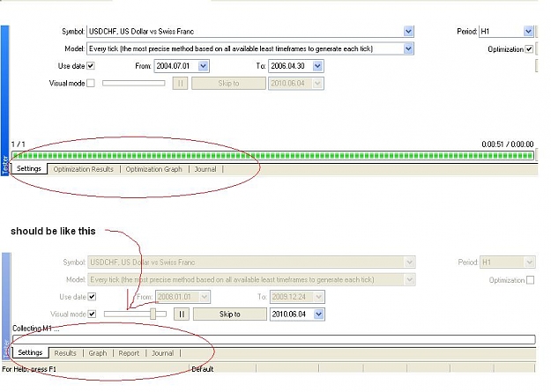Toggle Use date checkbox in lower panel
The image size is (551, 392).
92,297
